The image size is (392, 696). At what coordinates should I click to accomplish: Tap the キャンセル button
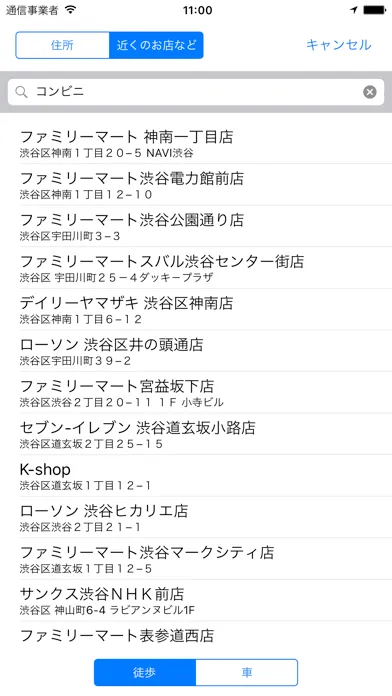[339, 45]
